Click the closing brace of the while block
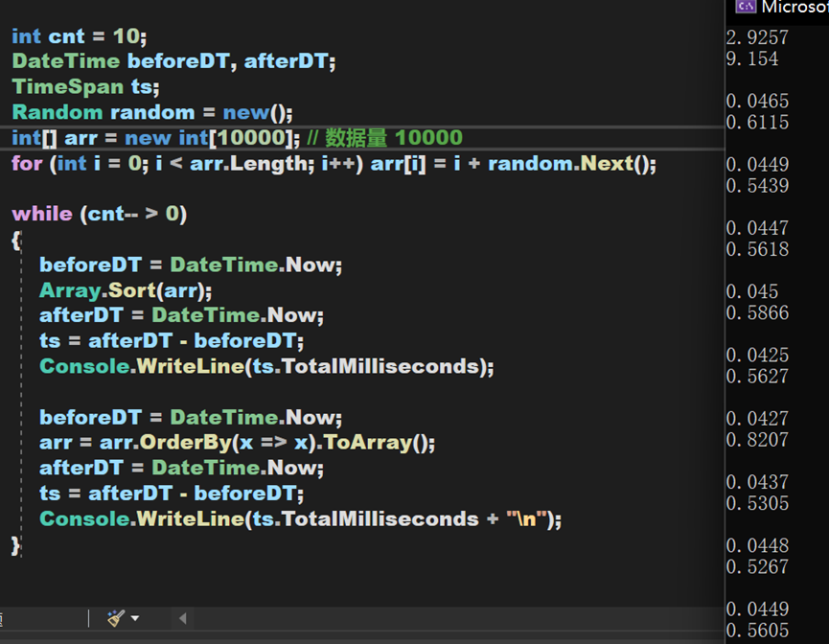Viewport: 829px width, 644px height. (x=16, y=544)
